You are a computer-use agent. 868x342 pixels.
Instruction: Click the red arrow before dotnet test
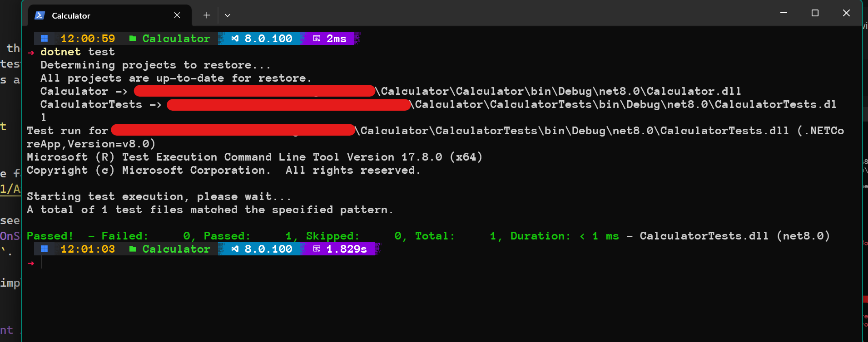[x=31, y=53]
